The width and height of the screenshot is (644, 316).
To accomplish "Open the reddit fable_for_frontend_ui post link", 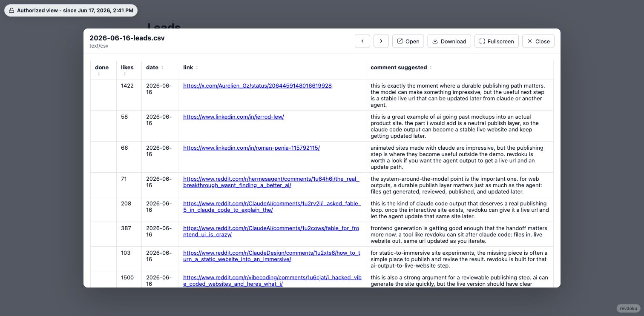I will point(271,231).
